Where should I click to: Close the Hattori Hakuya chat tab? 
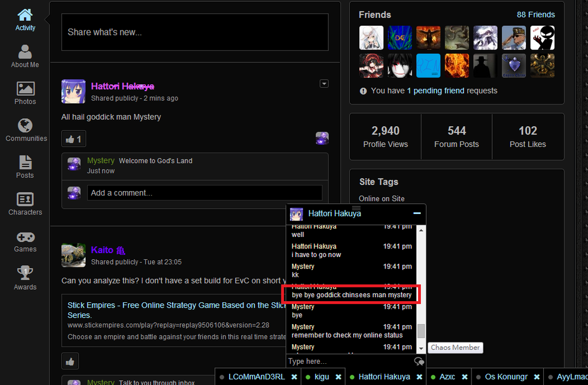[x=419, y=377]
